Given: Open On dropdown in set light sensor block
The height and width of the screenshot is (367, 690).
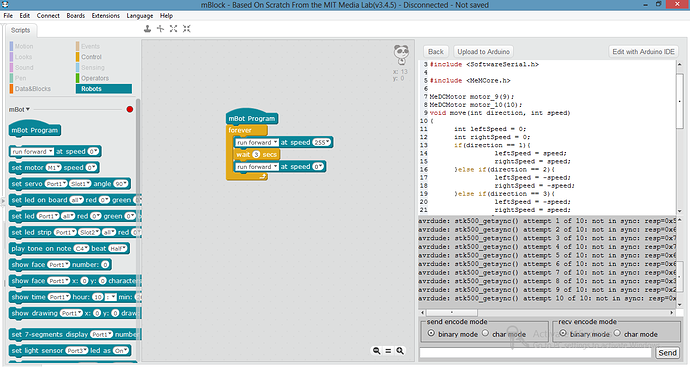Looking at the screenshot, I should click(121, 350).
